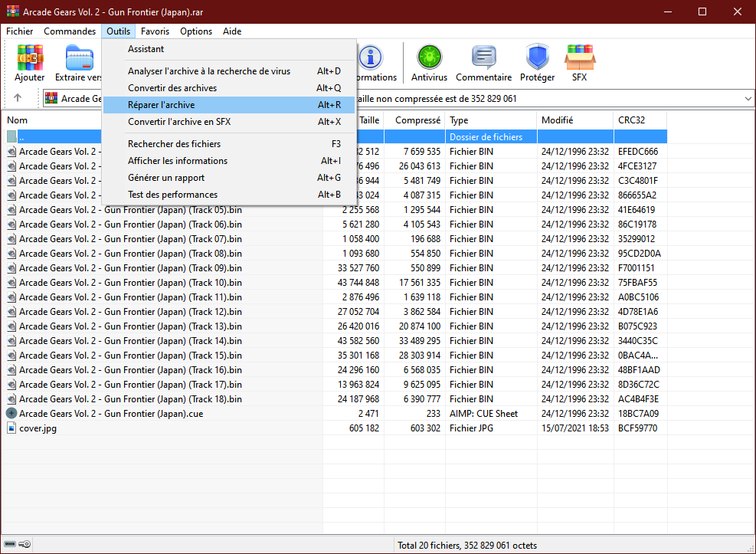The height and width of the screenshot is (554, 756).
Task: Go up one folder level arrow
Action: [18, 98]
